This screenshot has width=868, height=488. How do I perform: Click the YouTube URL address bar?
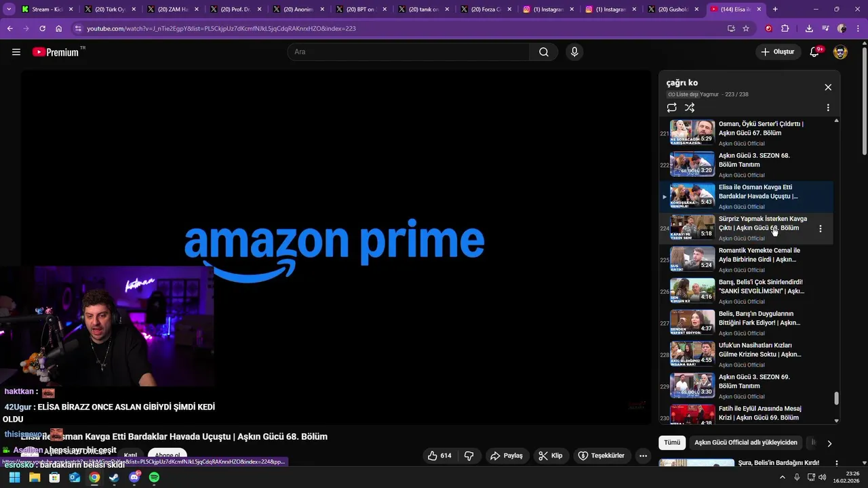pyautogui.click(x=400, y=28)
